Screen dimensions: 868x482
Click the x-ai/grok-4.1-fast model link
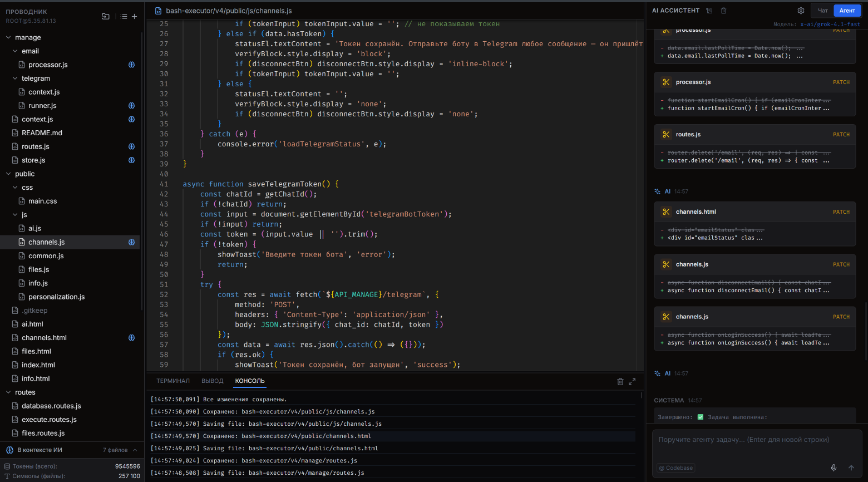tap(830, 24)
